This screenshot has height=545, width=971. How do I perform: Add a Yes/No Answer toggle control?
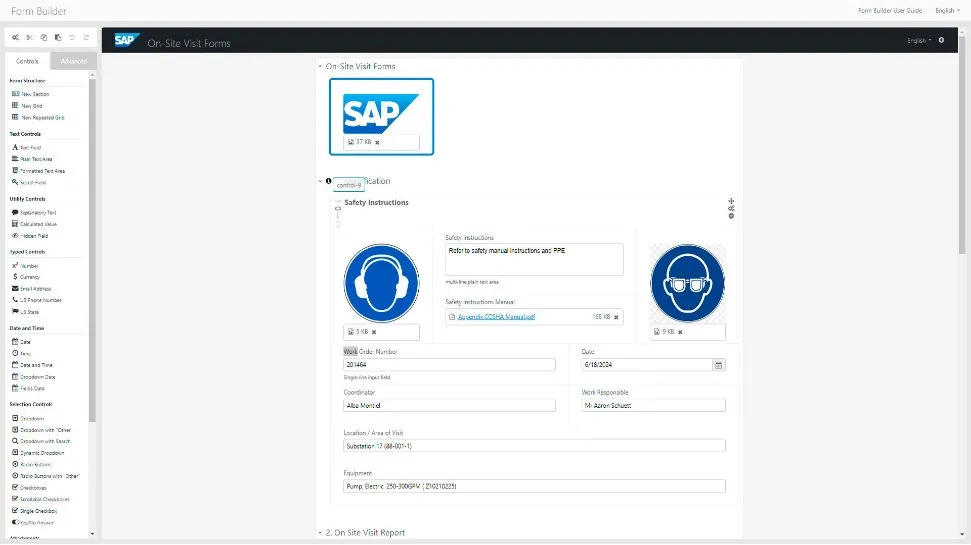[37, 522]
